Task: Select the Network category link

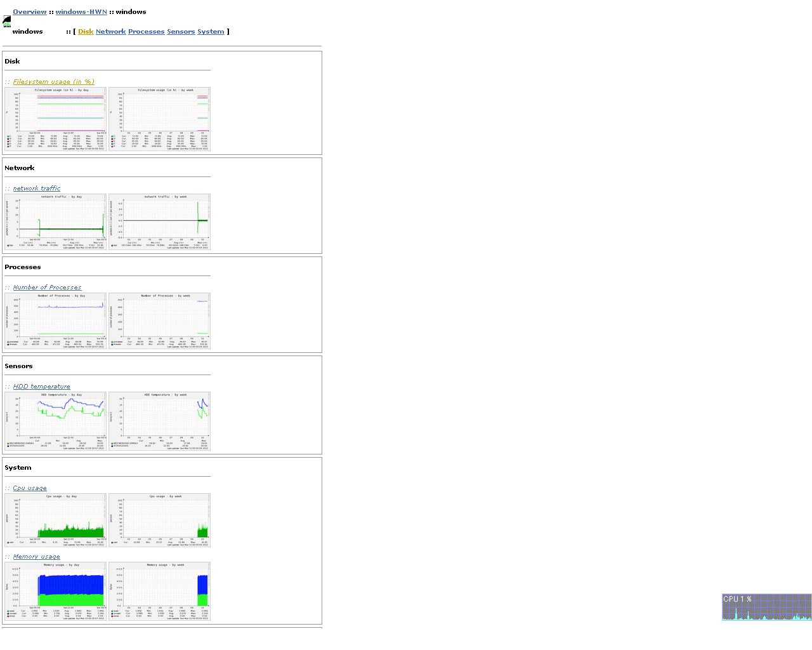Action: [111, 32]
